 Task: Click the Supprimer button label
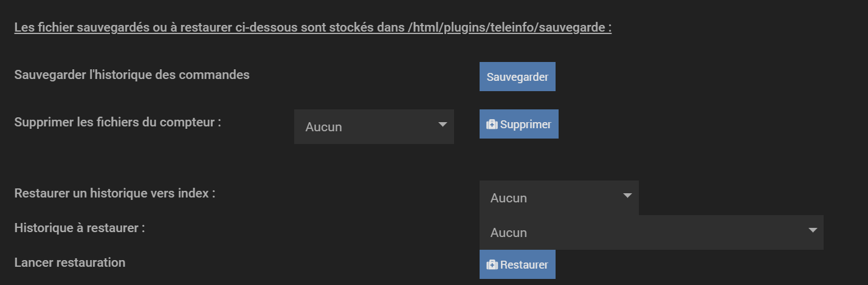pos(526,125)
